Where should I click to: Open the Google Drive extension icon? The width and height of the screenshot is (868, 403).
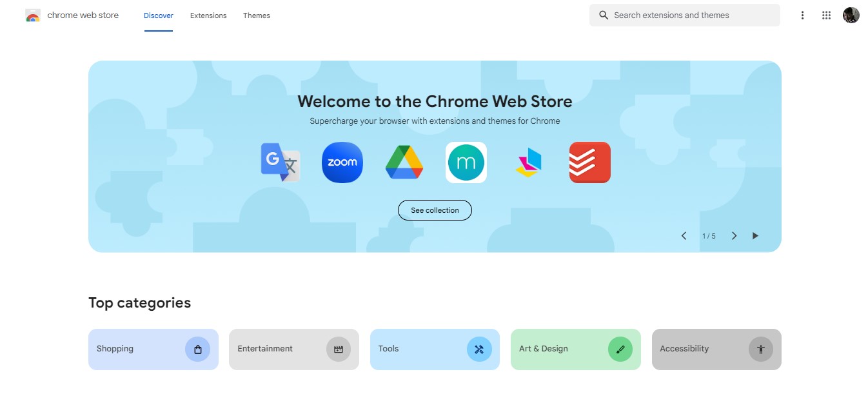tap(404, 162)
